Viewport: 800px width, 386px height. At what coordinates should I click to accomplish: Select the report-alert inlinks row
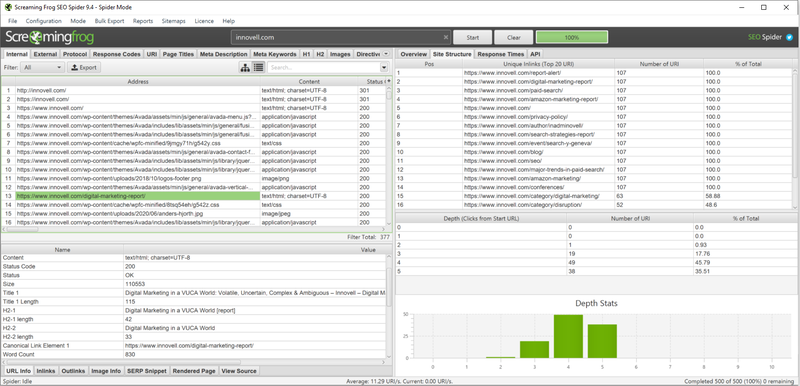click(594, 73)
